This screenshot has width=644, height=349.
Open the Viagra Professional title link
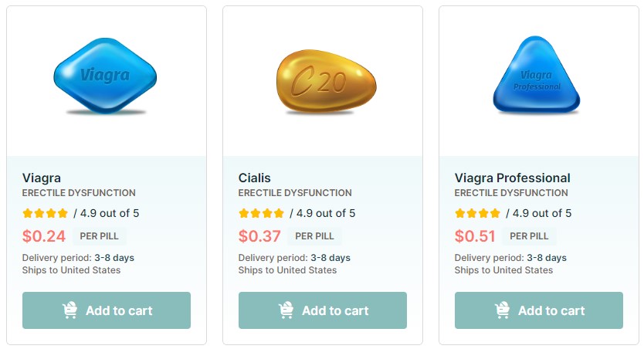click(512, 178)
